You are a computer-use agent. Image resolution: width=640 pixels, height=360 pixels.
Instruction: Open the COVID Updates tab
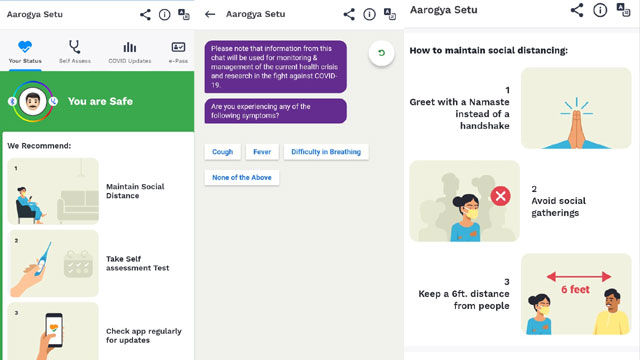click(129, 52)
